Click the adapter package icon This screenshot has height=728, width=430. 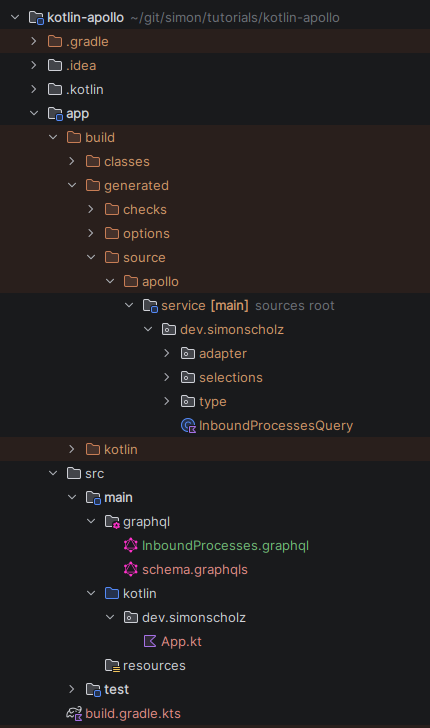tap(188, 353)
